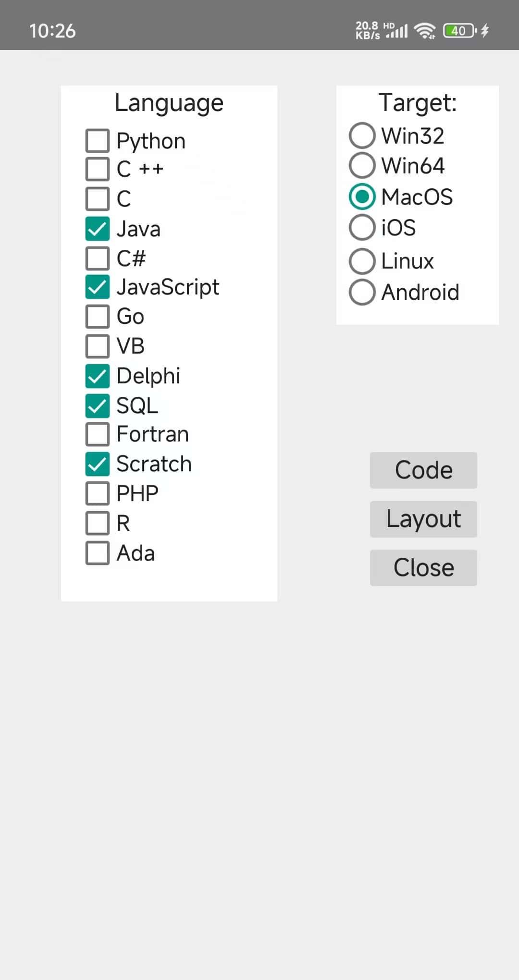The width and height of the screenshot is (519, 980).
Task: Open the Layout button
Action: pyautogui.click(x=423, y=519)
